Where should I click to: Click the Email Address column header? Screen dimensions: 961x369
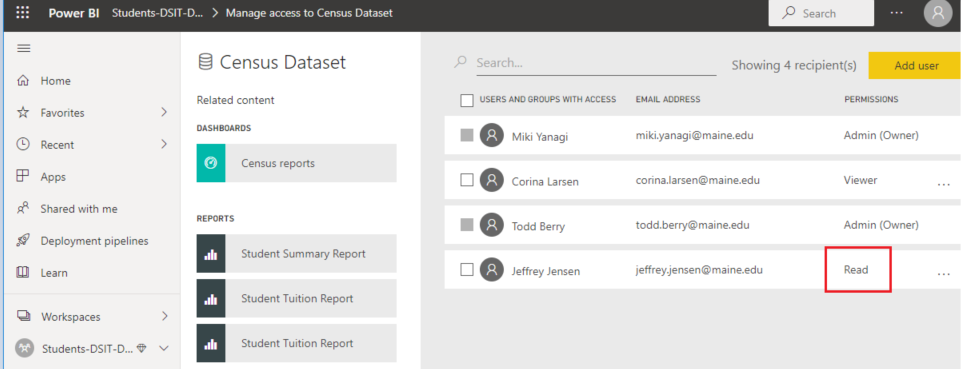667,99
